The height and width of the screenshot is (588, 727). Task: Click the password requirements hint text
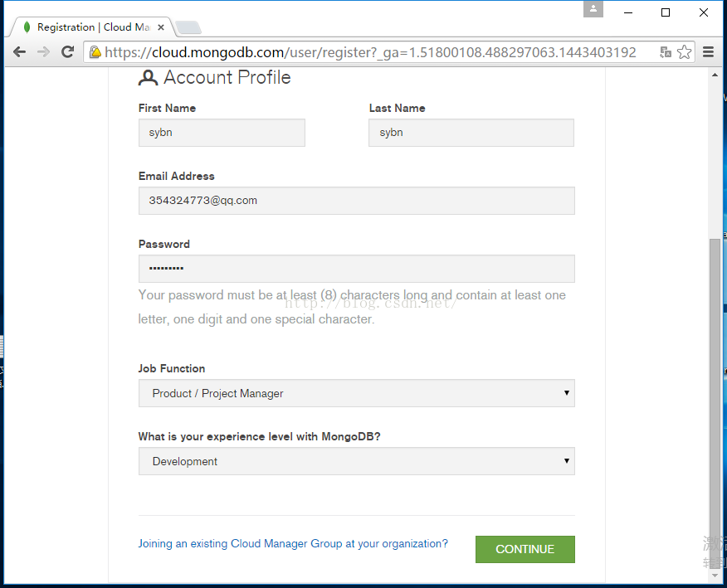click(352, 307)
